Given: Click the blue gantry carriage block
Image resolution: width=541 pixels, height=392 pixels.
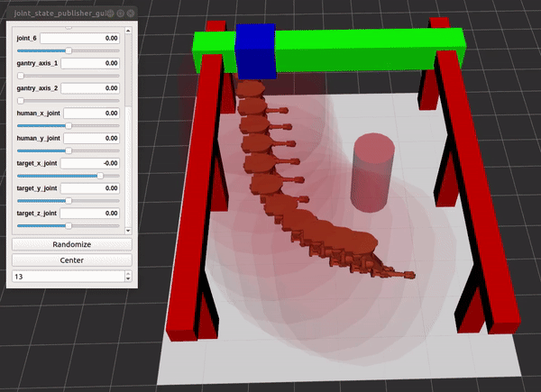Looking at the screenshot, I should pyautogui.click(x=256, y=51).
